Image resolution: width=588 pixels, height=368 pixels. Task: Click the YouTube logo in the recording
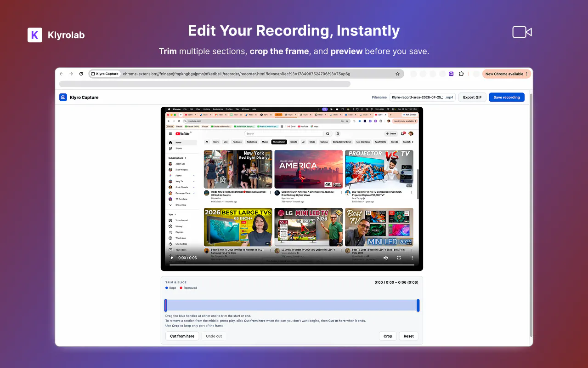(182, 134)
